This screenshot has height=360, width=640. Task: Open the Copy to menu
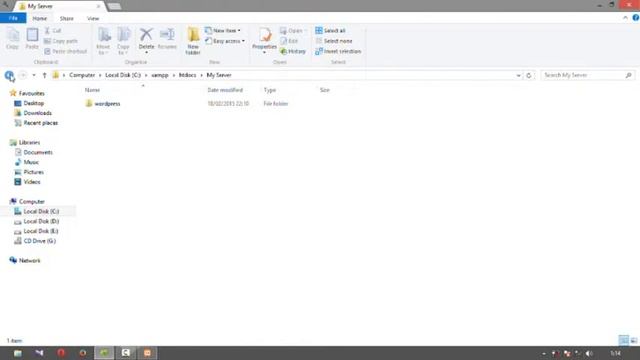(123, 41)
